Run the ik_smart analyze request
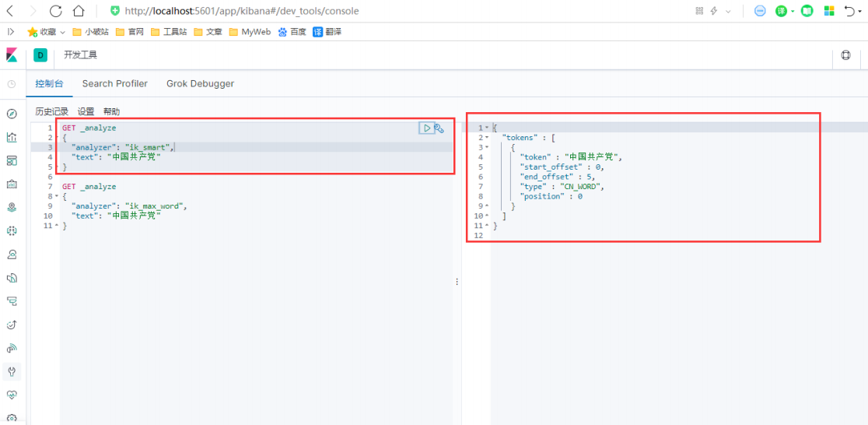The image size is (868, 425). pos(426,128)
